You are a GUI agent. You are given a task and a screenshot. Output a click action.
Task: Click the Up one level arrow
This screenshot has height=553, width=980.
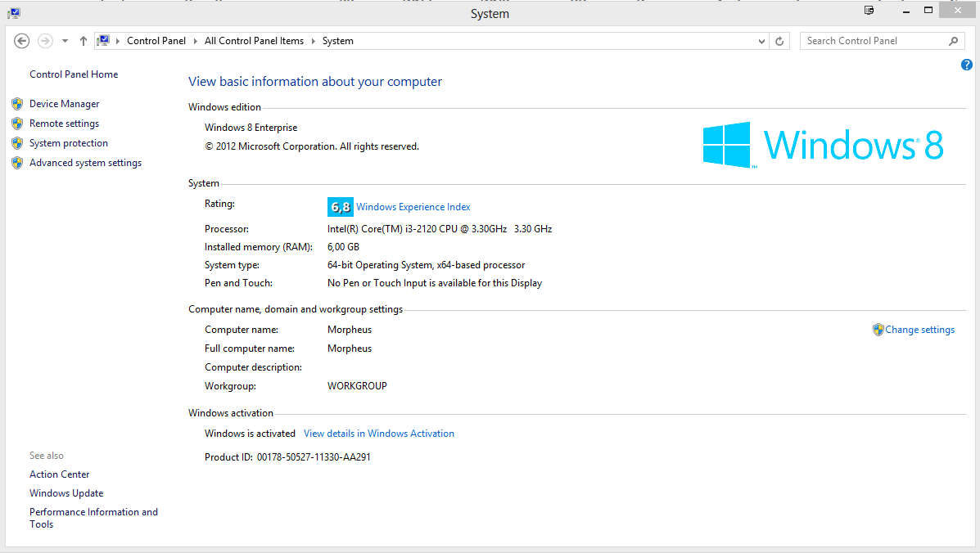[x=83, y=41]
